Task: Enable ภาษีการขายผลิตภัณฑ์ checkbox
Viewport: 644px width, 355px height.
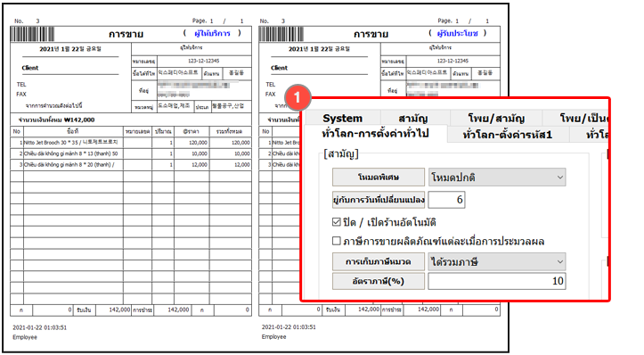Action: (337, 241)
